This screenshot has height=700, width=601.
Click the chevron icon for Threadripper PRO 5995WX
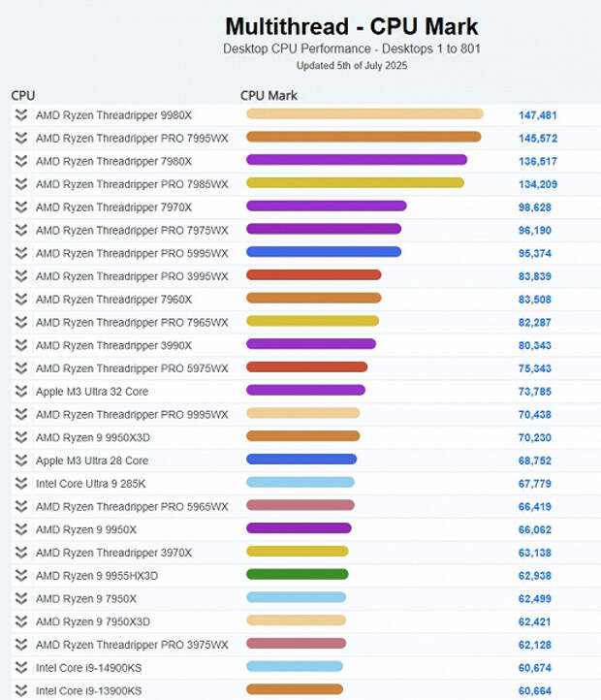pyautogui.click(x=21, y=253)
